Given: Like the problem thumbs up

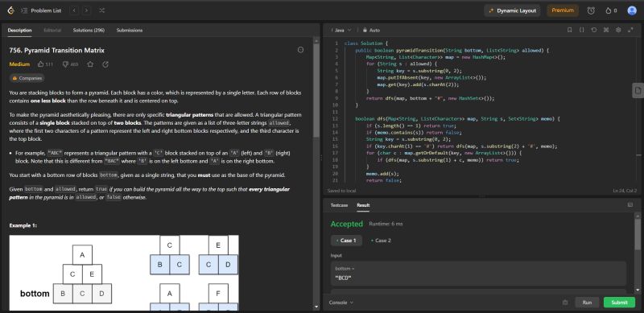Looking at the screenshot, I should point(41,64).
